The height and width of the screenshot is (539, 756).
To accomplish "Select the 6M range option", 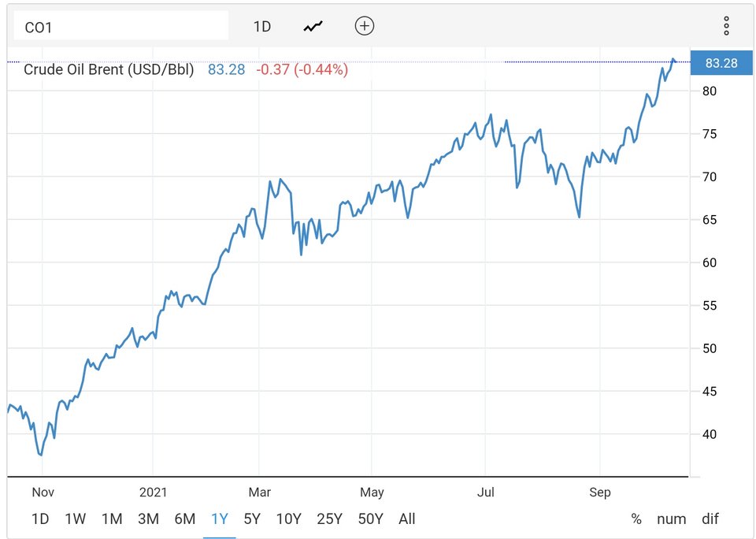I will tap(184, 519).
